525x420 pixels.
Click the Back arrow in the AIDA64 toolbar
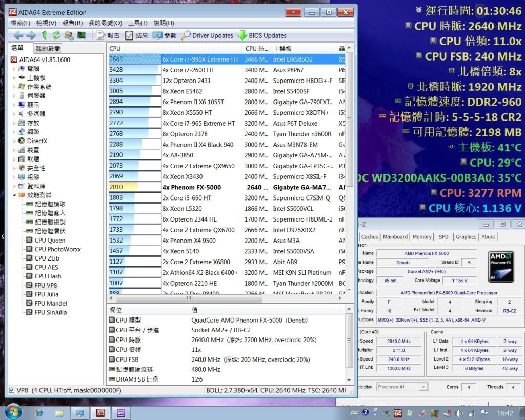coord(18,35)
